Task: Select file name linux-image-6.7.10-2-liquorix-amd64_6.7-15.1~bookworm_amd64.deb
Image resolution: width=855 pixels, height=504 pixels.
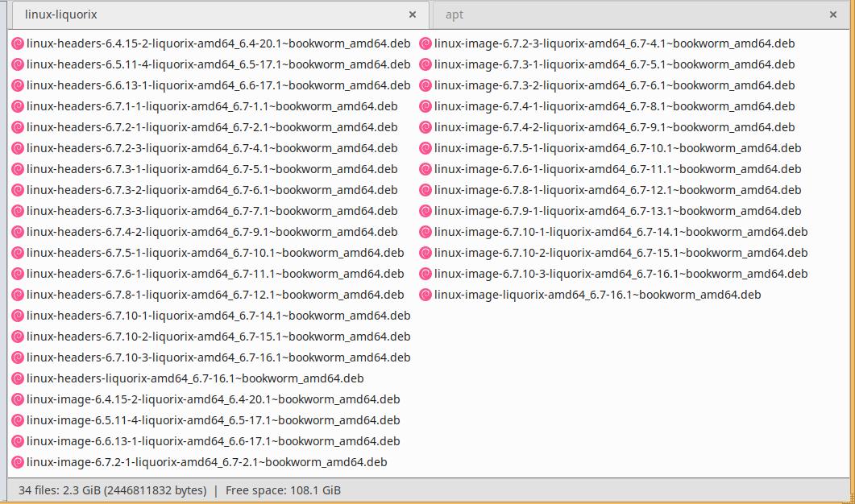Action: (621, 253)
